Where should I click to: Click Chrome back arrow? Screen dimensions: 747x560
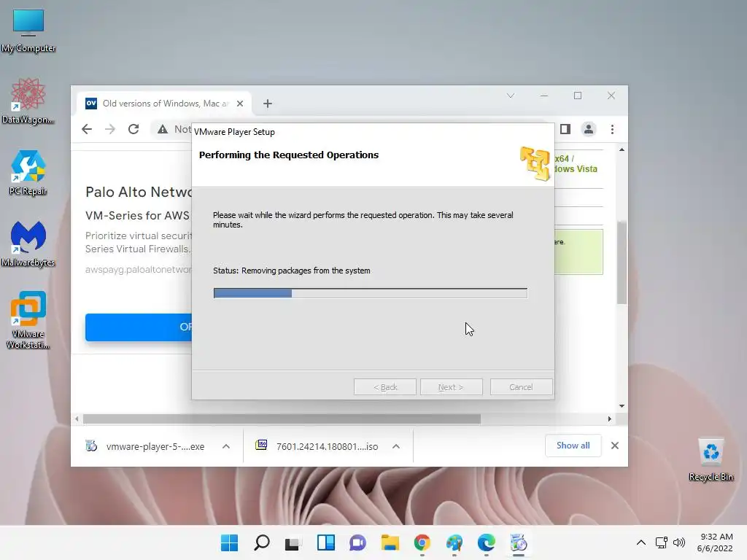tap(87, 129)
